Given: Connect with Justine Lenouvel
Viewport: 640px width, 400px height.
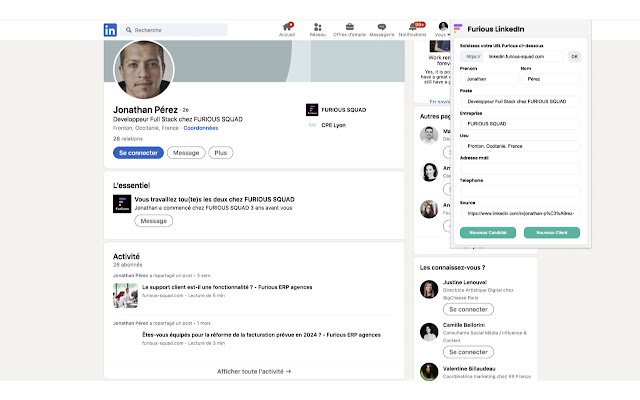Looking at the screenshot, I should [x=468, y=309].
